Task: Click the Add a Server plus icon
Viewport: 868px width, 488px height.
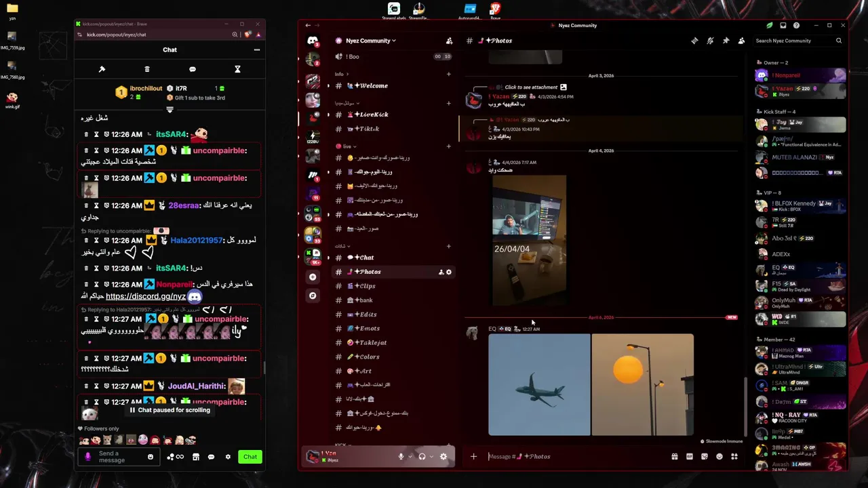Action: pyautogui.click(x=313, y=277)
